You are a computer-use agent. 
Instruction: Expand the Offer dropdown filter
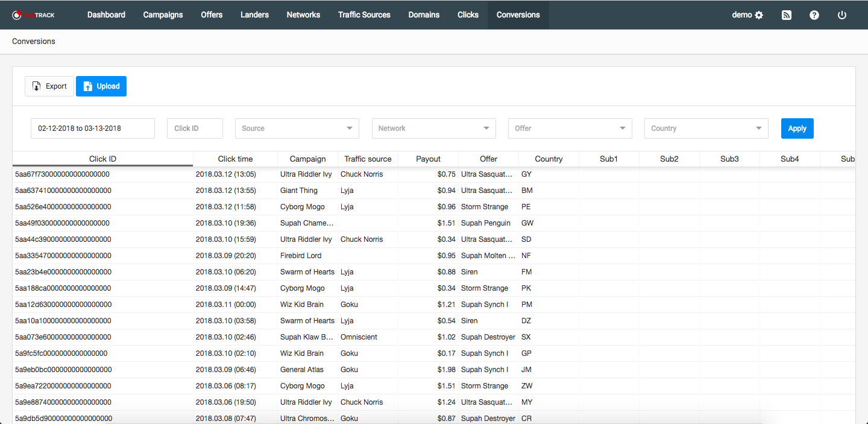point(570,128)
